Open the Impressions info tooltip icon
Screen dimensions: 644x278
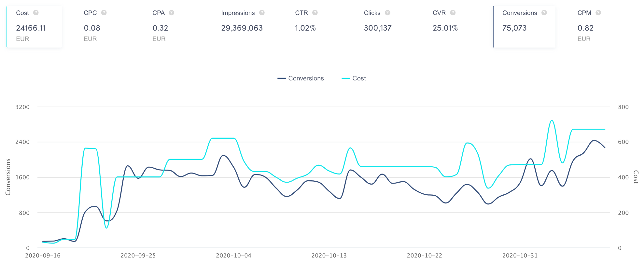pos(262,13)
